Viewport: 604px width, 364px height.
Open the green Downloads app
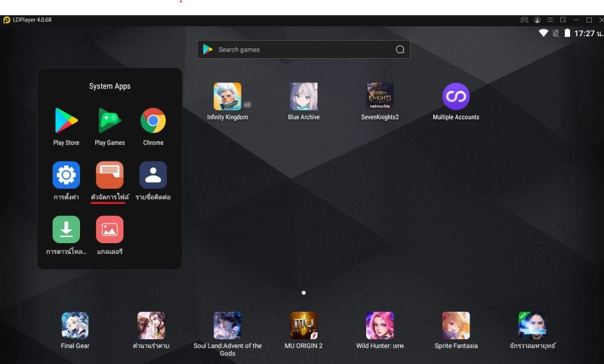[66, 230]
